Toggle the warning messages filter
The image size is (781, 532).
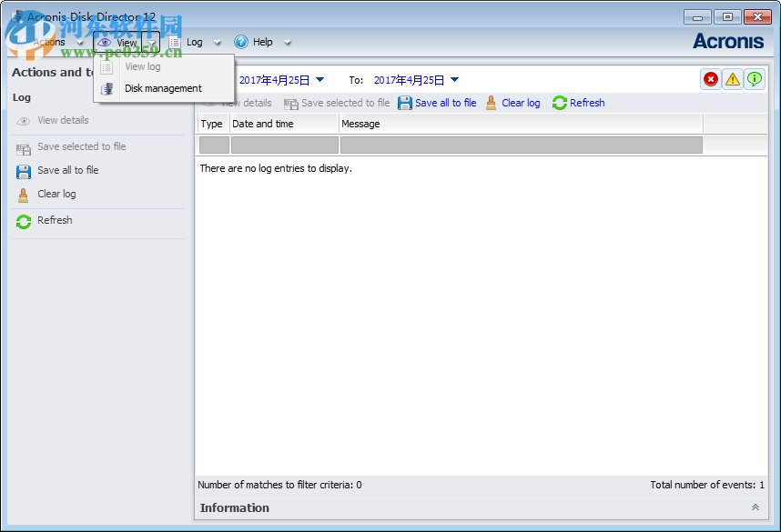pos(733,79)
